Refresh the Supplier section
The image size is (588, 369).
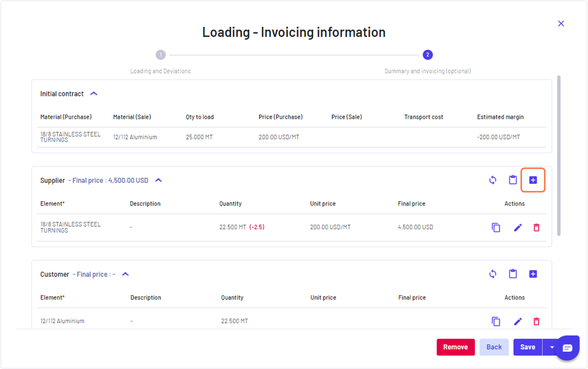[493, 180]
